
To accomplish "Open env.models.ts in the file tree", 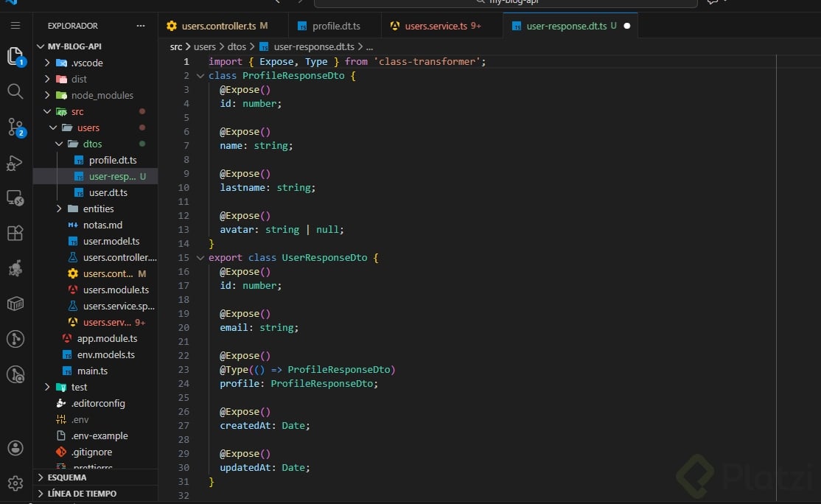I will pos(95,355).
